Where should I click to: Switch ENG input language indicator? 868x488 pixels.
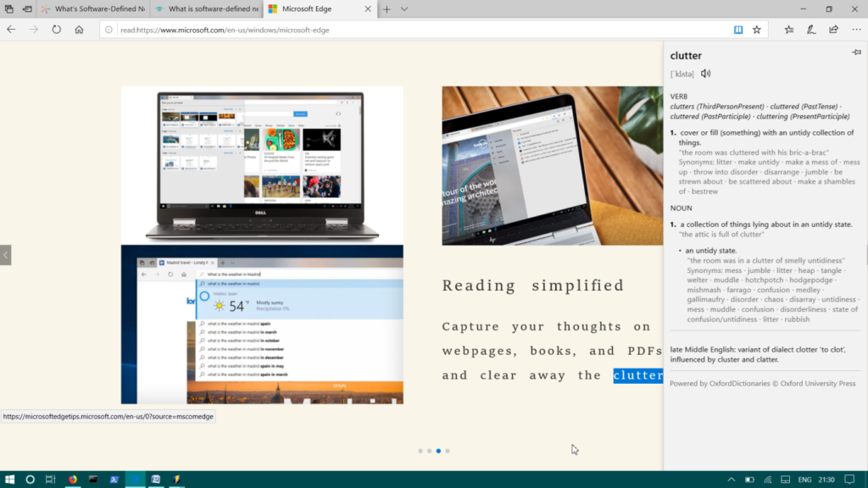(805, 480)
